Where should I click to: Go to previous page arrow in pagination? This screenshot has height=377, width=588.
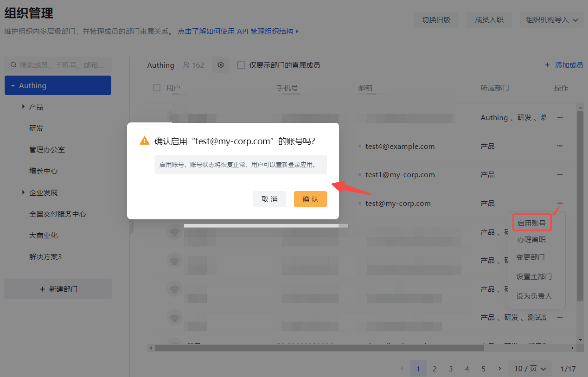(402, 369)
